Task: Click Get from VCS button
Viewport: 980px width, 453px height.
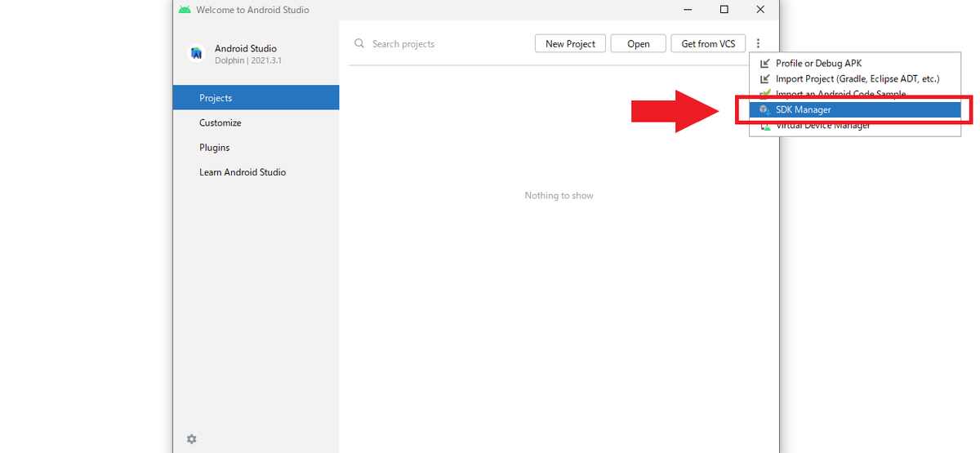Action: tap(708, 44)
